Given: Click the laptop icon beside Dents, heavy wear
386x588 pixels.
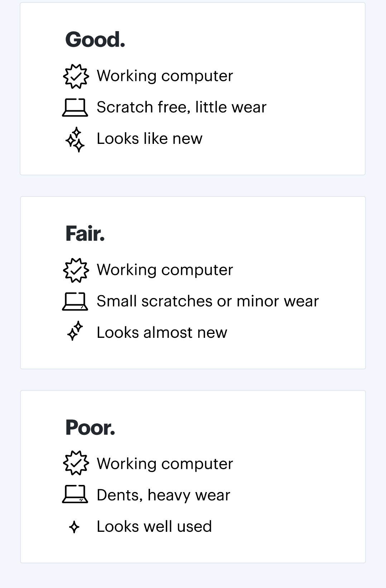Looking at the screenshot, I should (75, 495).
